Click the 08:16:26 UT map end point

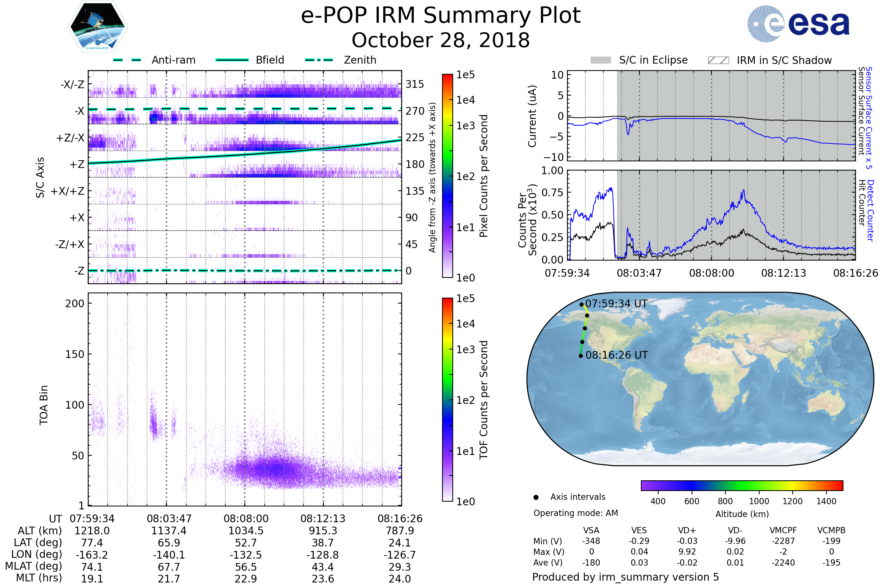pos(581,356)
